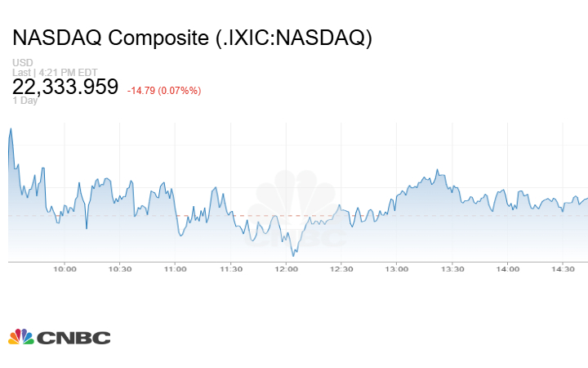Image resolution: width=588 pixels, height=368 pixels.
Task: Click the CNBC wordmark text at bottom
Action: point(73,337)
